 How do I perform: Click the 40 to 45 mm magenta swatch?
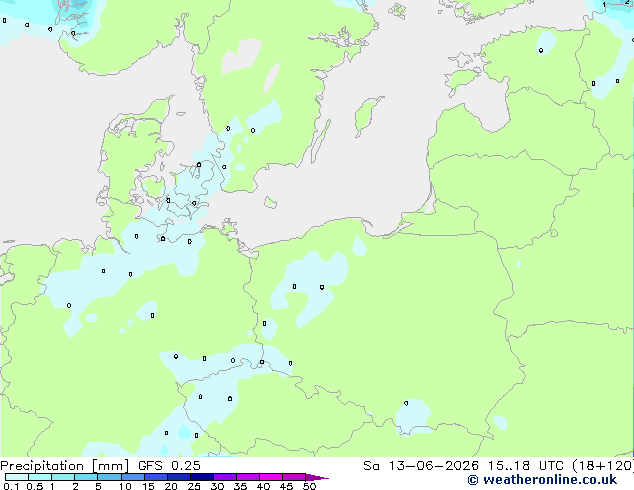pyautogui.click(x=271, y=477)
